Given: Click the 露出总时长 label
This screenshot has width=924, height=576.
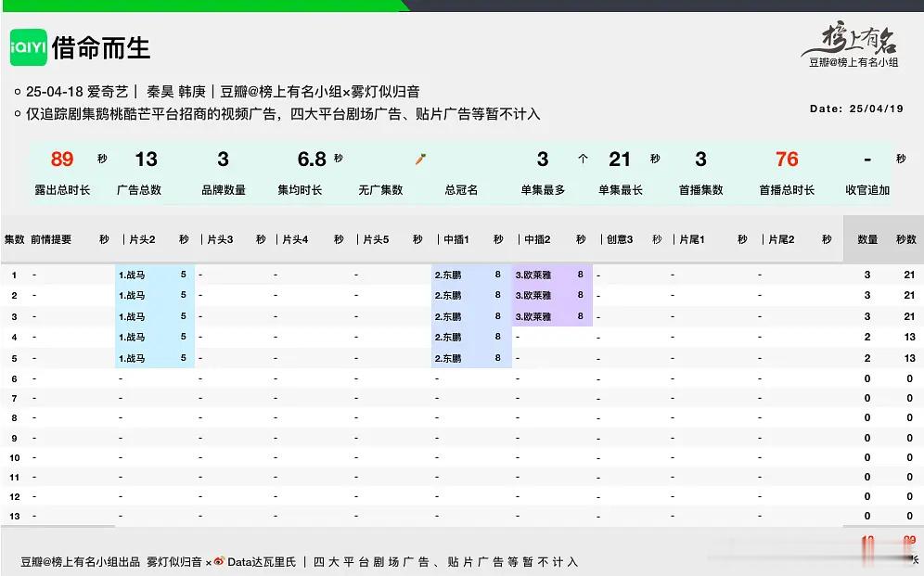Looking at the screenshot, I should coord(62,189).
